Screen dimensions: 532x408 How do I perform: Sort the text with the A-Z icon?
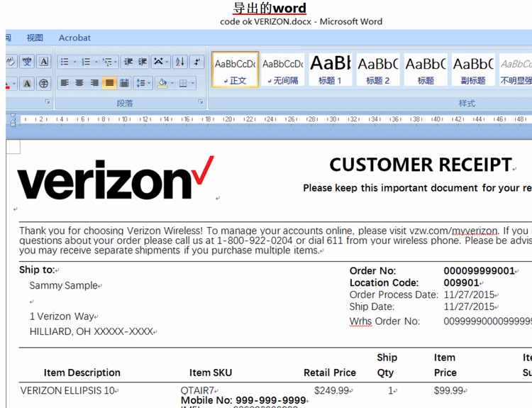(x=180, y=62)
